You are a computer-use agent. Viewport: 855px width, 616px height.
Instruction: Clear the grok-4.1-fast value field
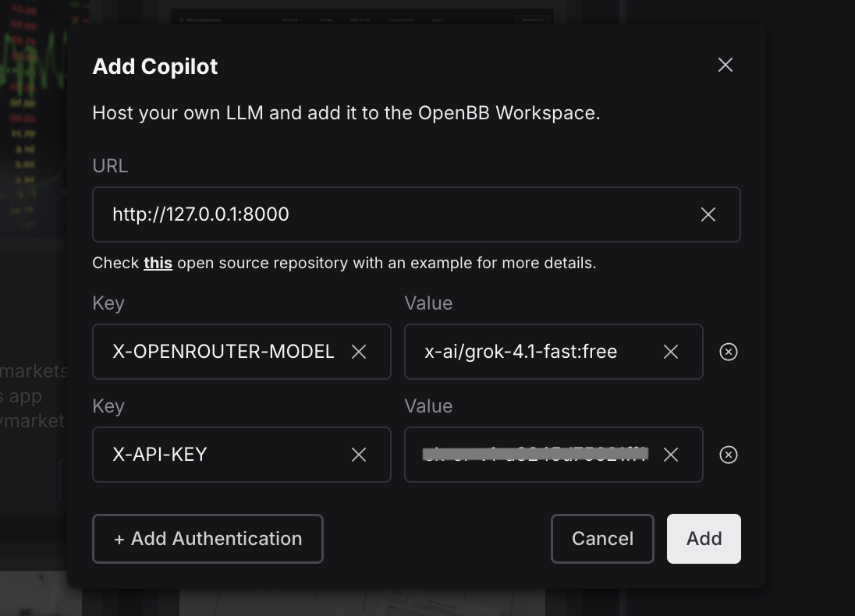point(670,352)
